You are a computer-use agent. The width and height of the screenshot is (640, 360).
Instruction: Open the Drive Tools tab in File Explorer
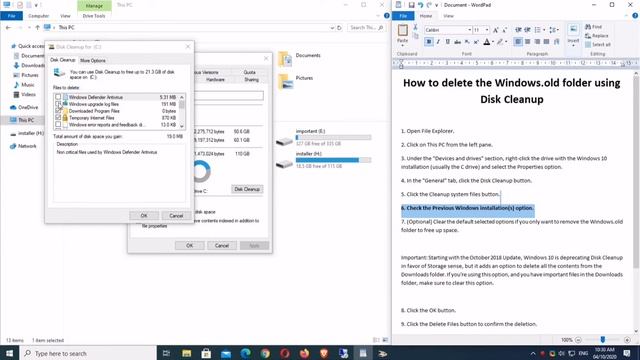click(x=94, y=16)
